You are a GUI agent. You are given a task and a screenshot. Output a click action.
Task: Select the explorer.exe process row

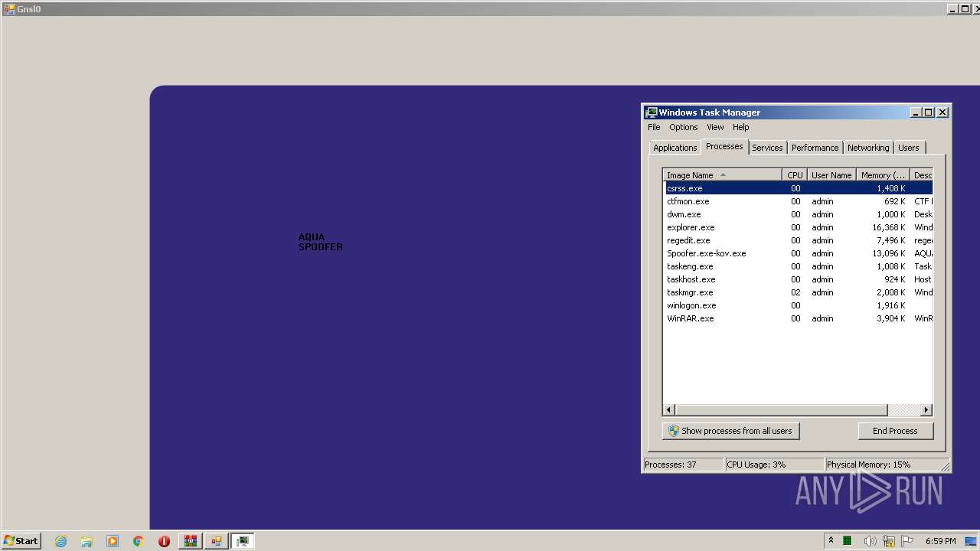tap(798, 227)
